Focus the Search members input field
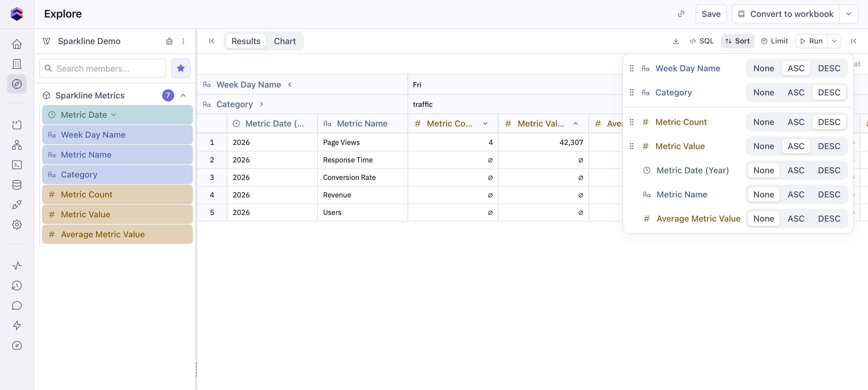 [108, 69]
